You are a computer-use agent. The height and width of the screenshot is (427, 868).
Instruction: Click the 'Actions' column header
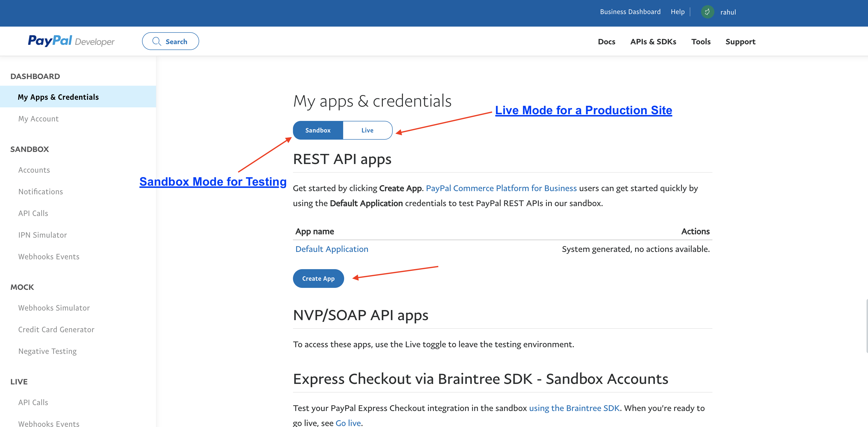click(695, 231)
